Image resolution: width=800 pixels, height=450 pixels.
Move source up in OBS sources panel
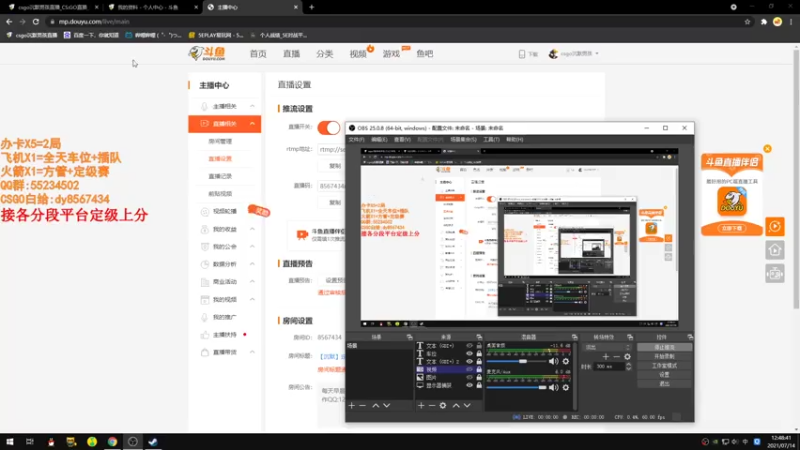[x=456, y=406]
